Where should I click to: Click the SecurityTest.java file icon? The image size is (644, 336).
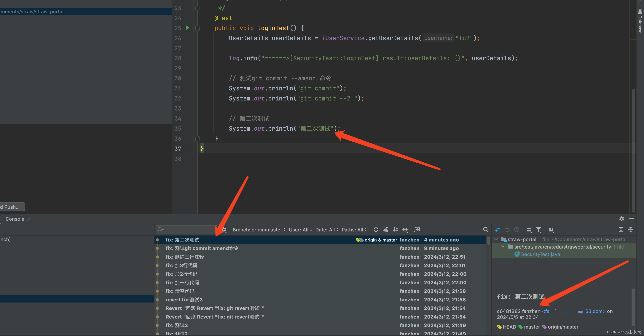tap(517, 254)
